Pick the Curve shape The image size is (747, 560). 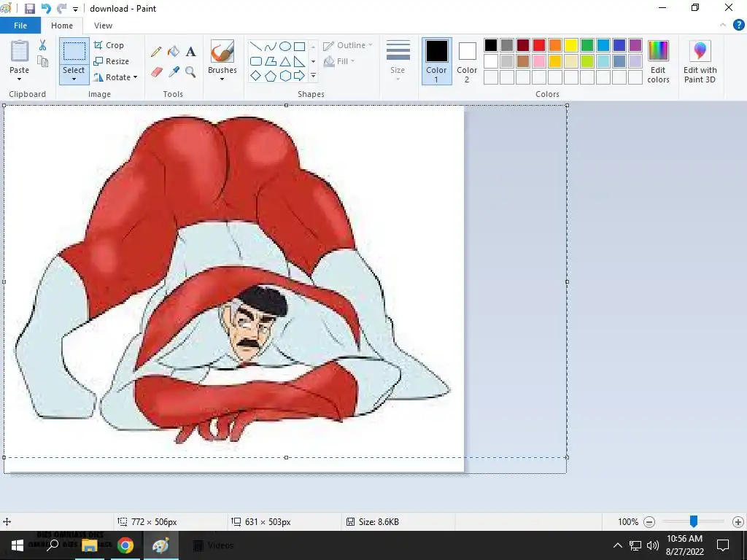(x=271, y=46)
